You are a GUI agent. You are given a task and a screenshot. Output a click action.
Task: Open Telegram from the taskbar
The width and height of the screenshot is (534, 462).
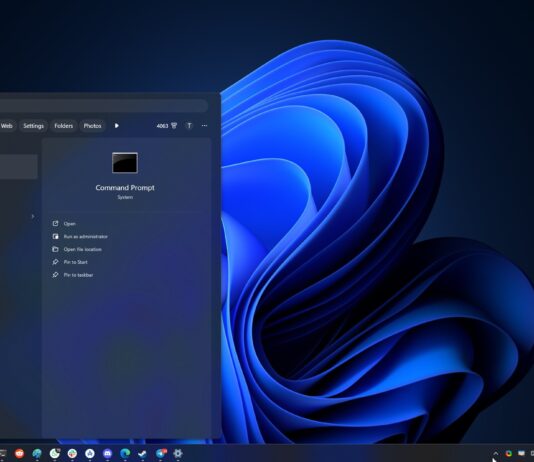point(161,453)
